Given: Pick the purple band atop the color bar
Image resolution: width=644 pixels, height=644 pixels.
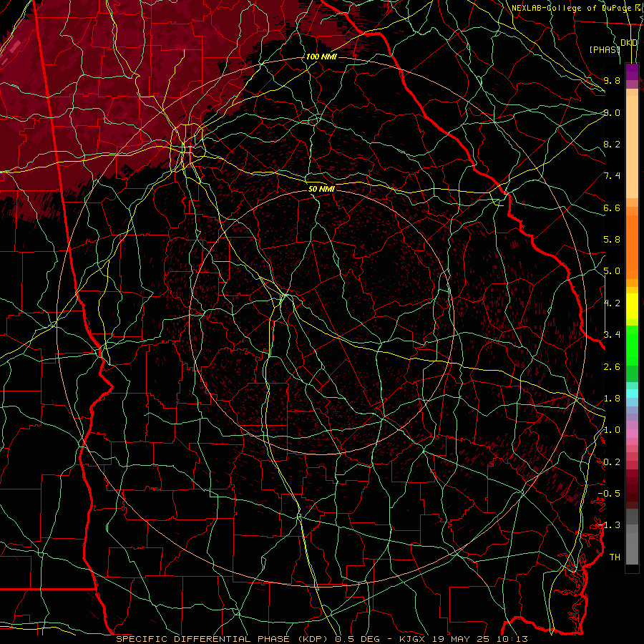Looking at the screenshot, I should coord(632,72).
